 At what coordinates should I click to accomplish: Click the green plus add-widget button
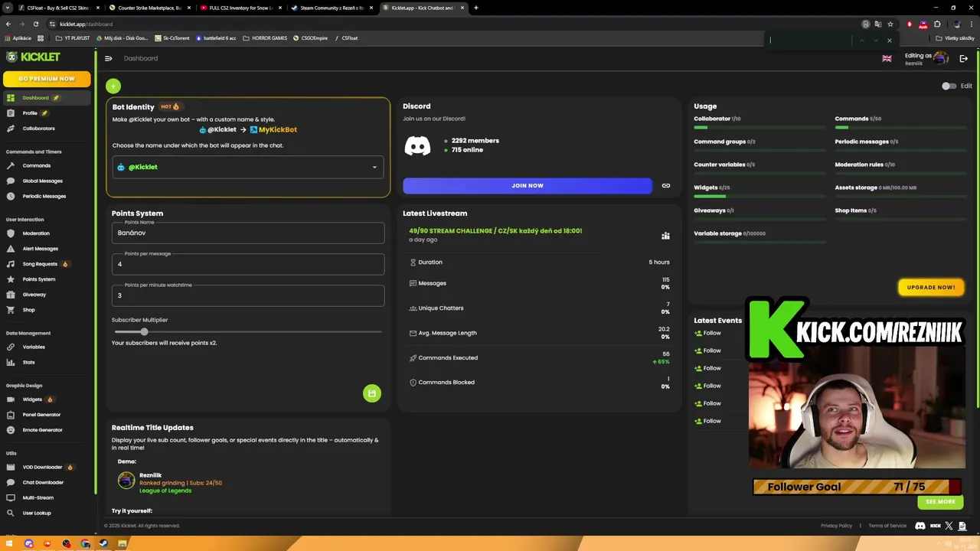113,86
